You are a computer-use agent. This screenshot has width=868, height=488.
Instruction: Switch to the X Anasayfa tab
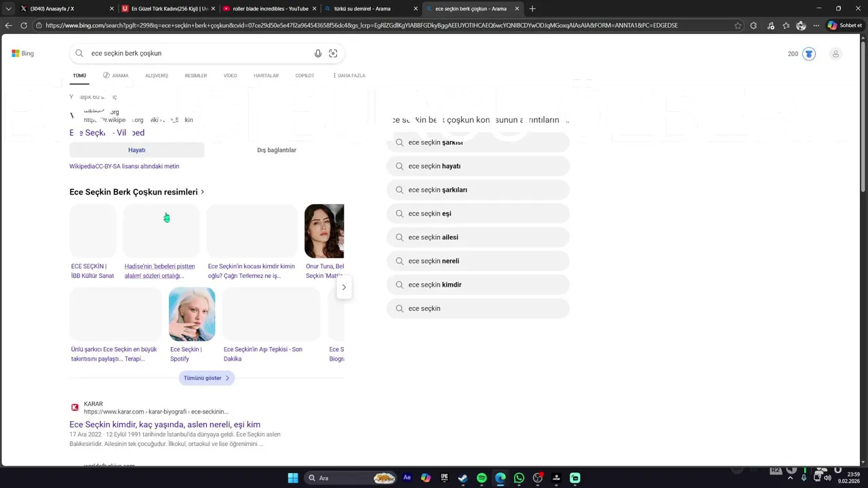(x=66, y=9)
